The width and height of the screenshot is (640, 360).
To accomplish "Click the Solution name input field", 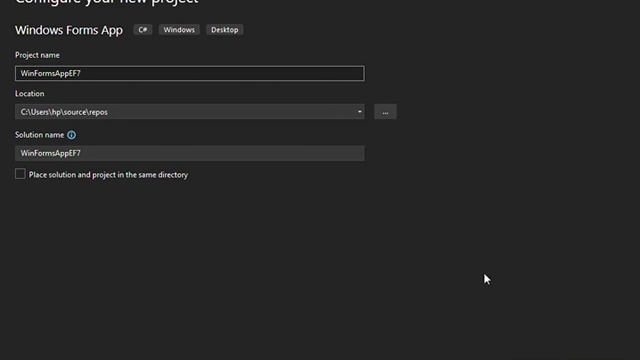I will point(189,153).
